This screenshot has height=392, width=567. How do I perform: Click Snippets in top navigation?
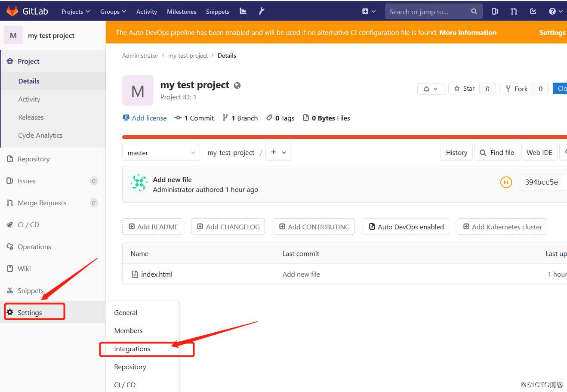tap(218, 12)
